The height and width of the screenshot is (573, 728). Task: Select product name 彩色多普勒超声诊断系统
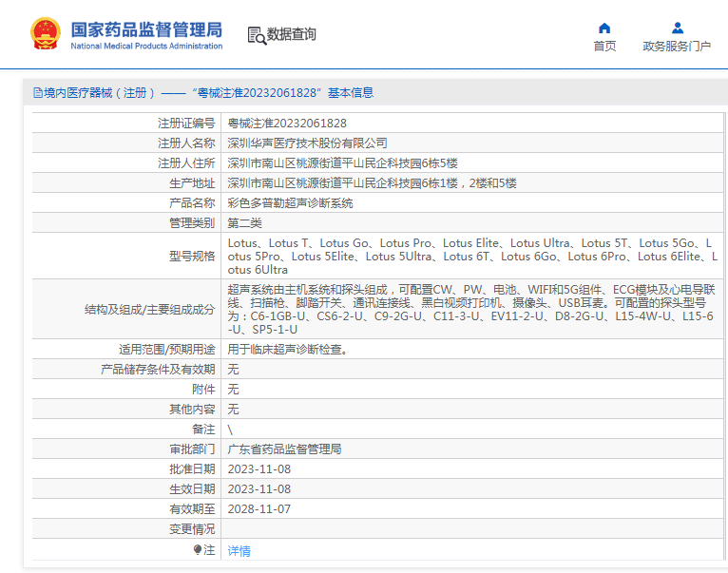tap(290, 203)
